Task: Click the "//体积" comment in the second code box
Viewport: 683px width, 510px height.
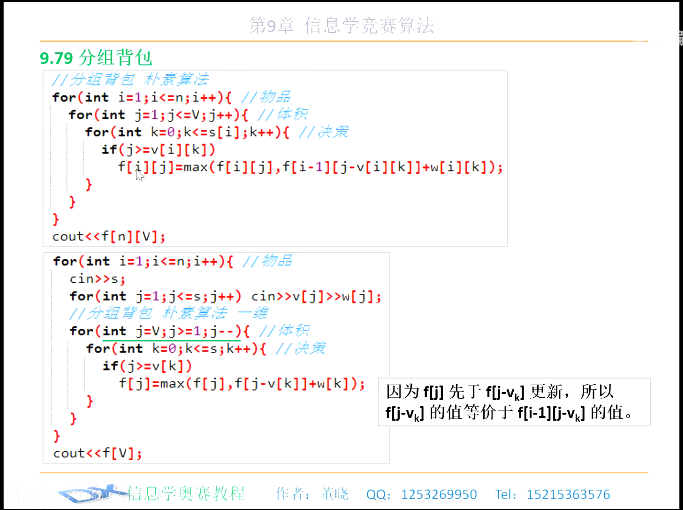Action: (x=284, y=331)
